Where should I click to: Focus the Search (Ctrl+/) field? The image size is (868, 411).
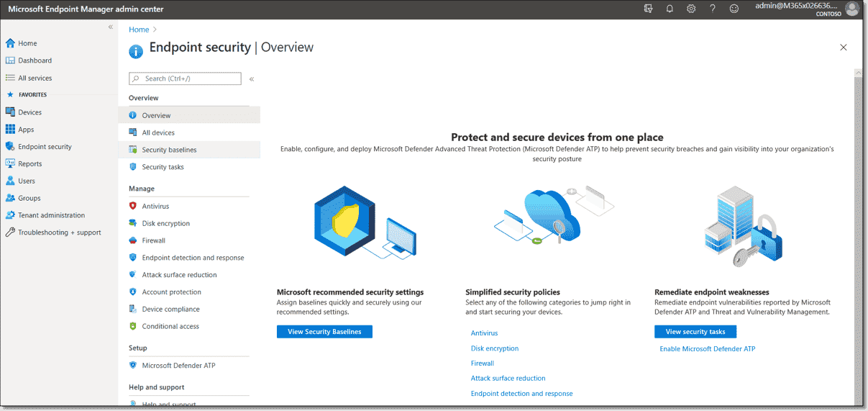185,78
